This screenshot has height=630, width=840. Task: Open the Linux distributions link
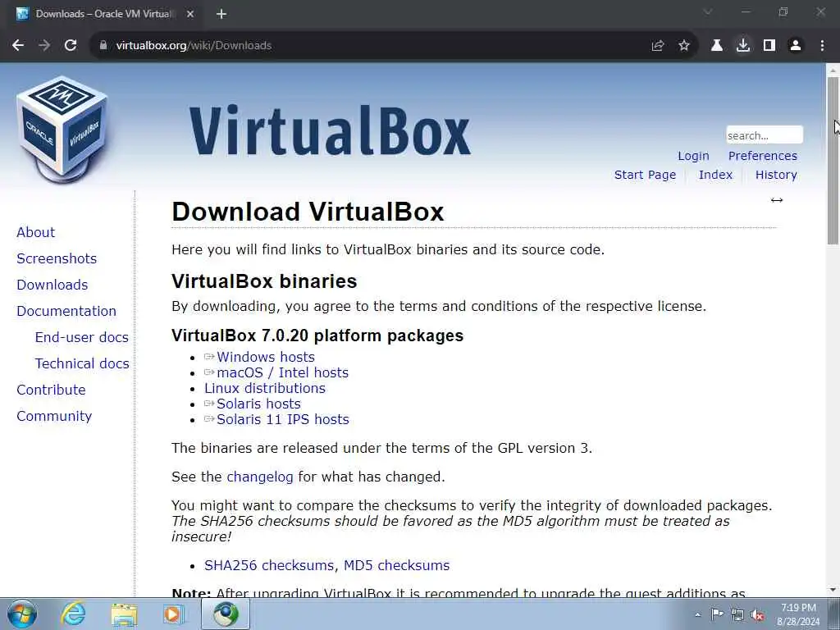point(265,388)
